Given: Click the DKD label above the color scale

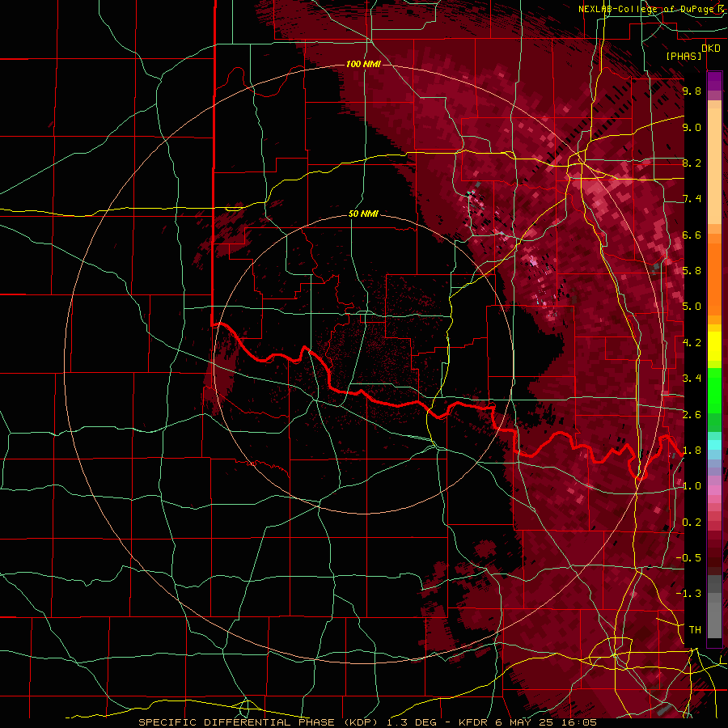Looking at the screenshot, I should click(x=710, y=49).
